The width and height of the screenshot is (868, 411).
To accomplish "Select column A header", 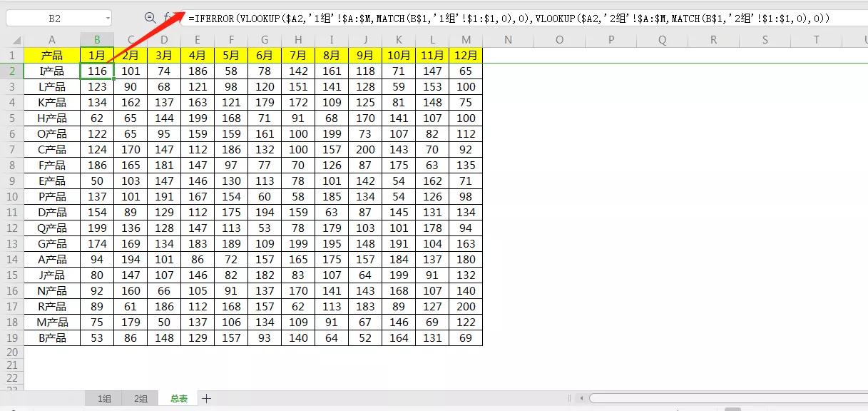I will pyautogui.click(x=52, y=40).
